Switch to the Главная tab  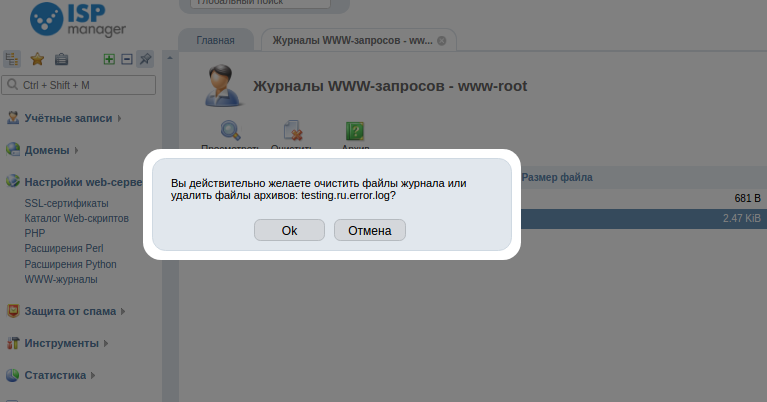216,40
